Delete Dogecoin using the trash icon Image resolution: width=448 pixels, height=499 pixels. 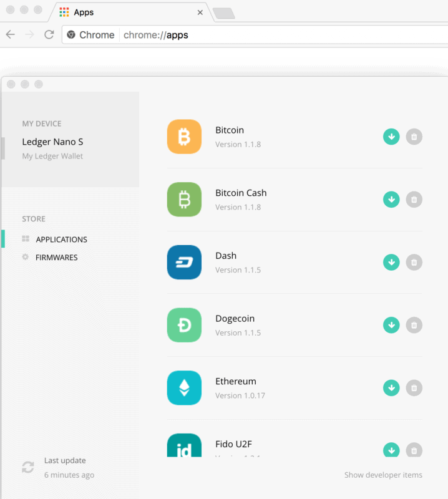414,325
